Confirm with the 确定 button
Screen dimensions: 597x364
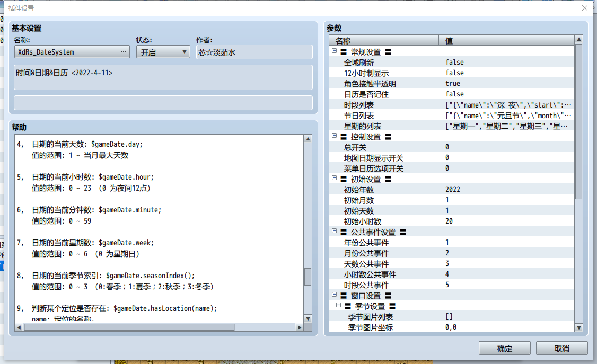pyautogui.click(x=504, y=349)
